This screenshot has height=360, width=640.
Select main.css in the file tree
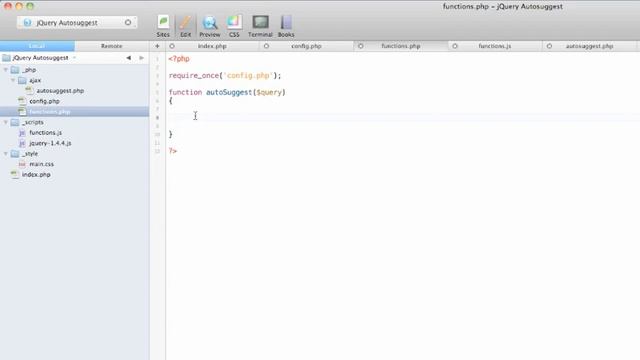click(x=74, y=164)
